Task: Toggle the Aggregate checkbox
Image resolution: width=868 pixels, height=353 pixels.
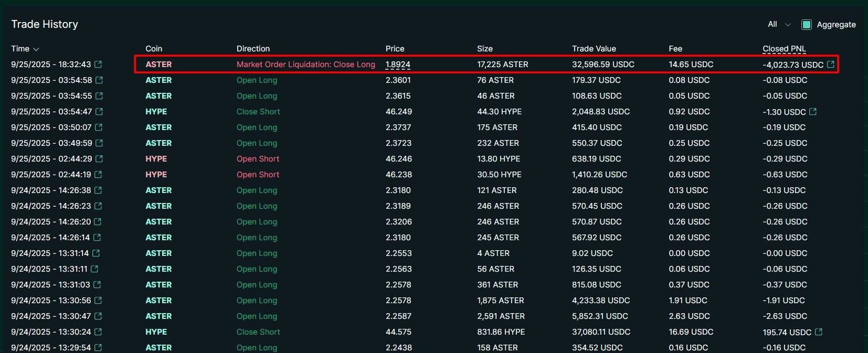Action: (x=807, y=25)
